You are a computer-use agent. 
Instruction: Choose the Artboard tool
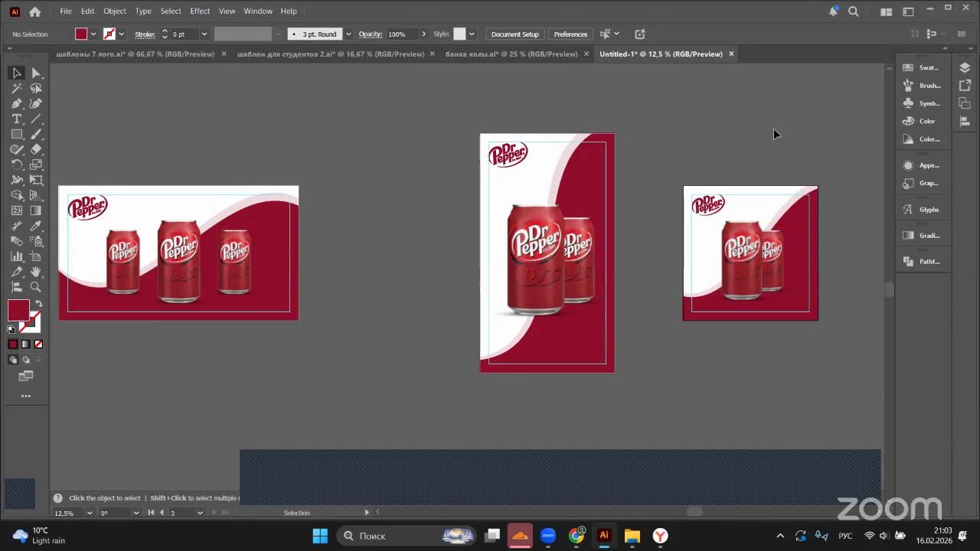[36, 257]
